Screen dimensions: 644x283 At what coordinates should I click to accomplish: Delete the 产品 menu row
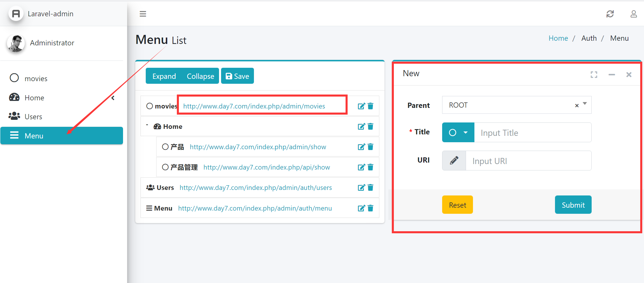pos(371,147)
